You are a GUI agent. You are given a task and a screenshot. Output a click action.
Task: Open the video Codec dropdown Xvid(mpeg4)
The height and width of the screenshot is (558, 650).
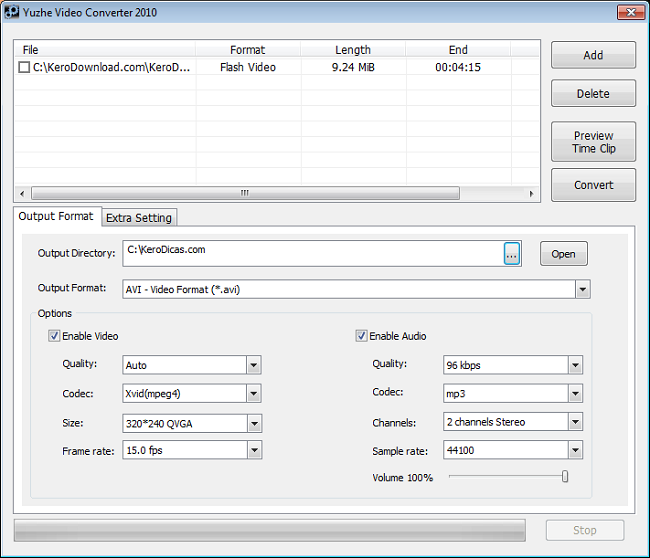click(254, 393)
